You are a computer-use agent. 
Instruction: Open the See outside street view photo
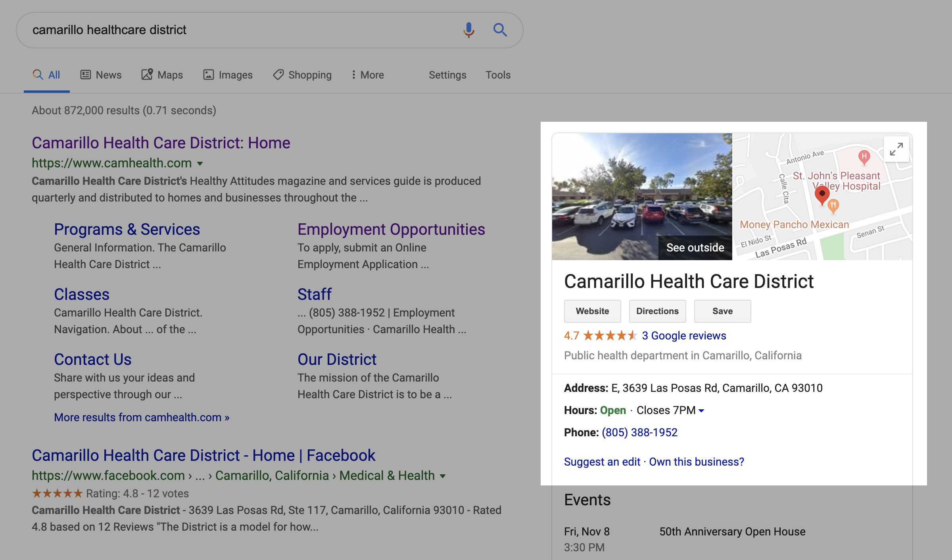(642, 197)
